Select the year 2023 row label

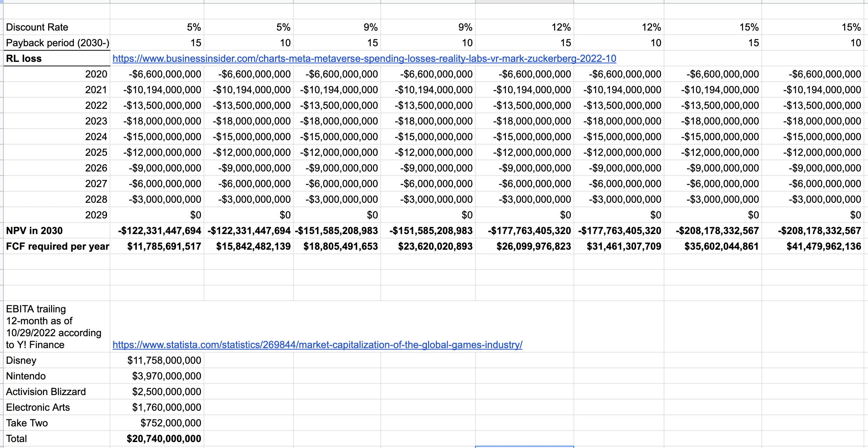[57, 121]
